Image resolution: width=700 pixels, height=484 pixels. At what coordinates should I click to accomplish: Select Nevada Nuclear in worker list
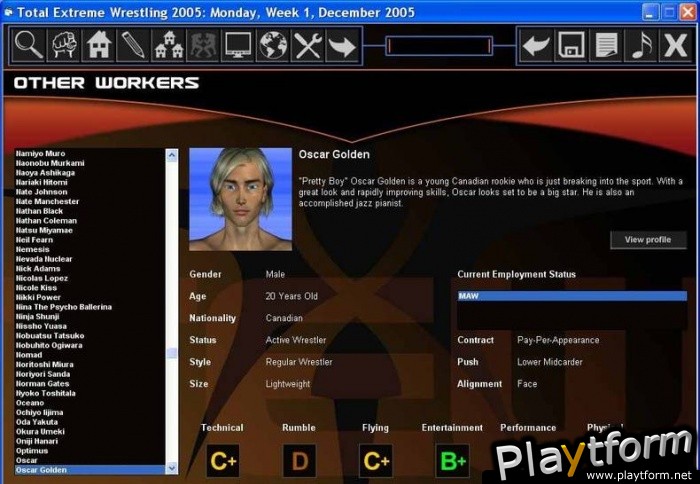[x=90, y=259]
